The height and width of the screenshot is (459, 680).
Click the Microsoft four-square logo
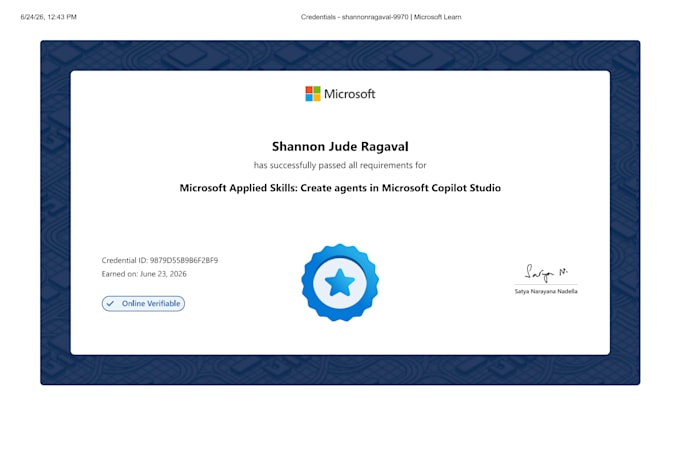[313, 94]
